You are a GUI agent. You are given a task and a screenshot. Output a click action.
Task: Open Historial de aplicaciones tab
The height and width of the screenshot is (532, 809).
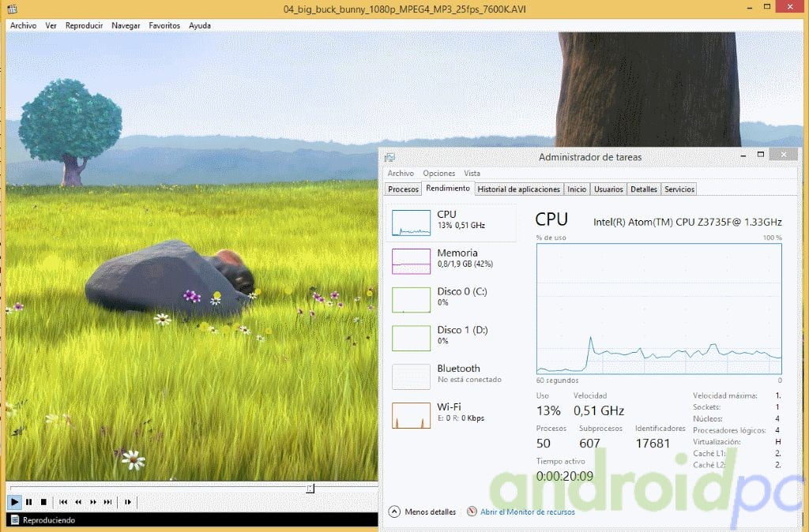click(518, 189)
